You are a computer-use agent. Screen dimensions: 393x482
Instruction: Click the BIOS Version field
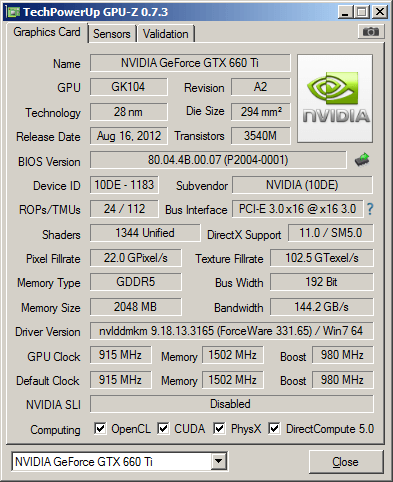(x=218, y=160)
